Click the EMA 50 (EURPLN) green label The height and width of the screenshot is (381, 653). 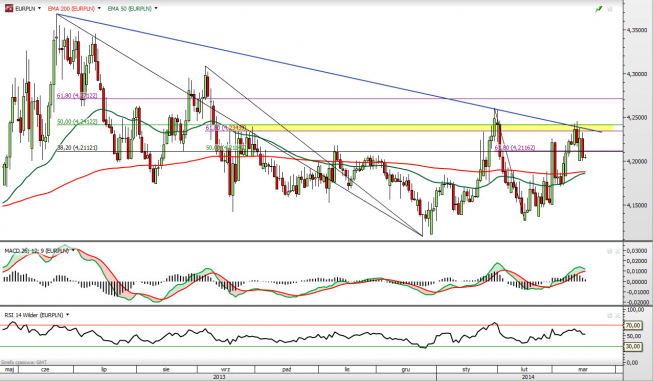130,8
